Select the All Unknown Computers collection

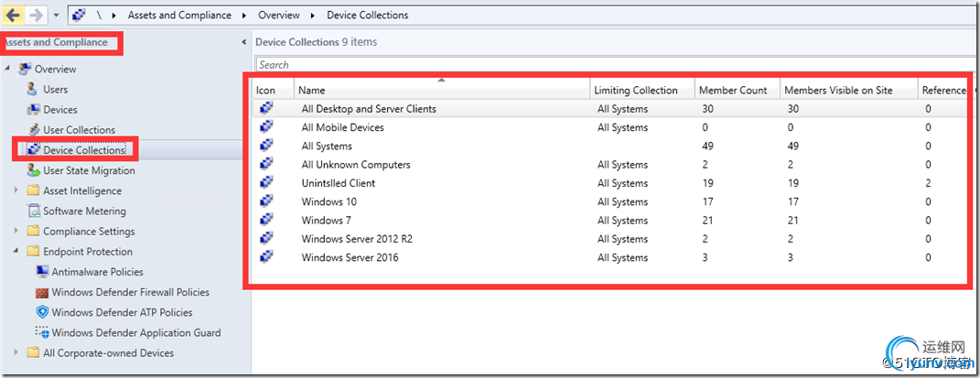coord(356,165)
